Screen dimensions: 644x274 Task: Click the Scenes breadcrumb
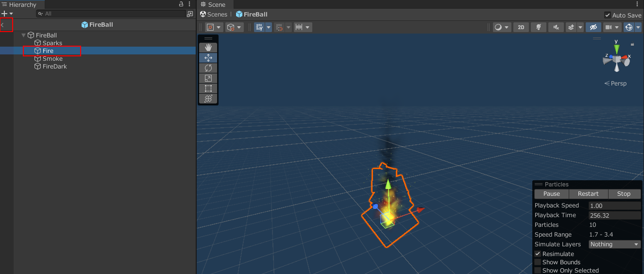(x=214, y=15)
